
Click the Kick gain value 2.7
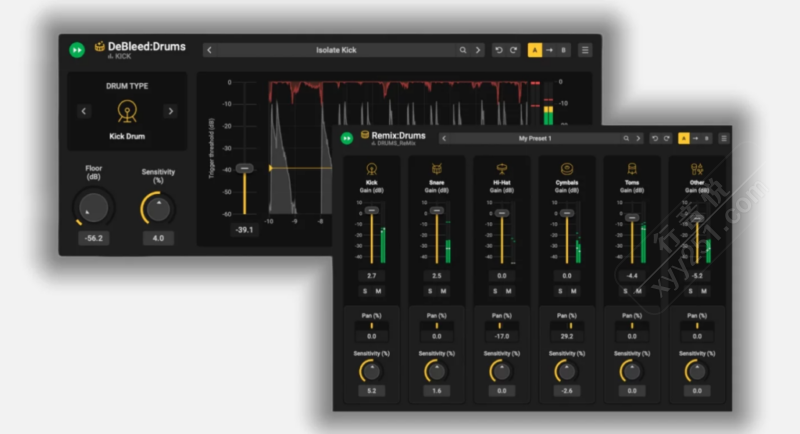[x=371, y=276]
